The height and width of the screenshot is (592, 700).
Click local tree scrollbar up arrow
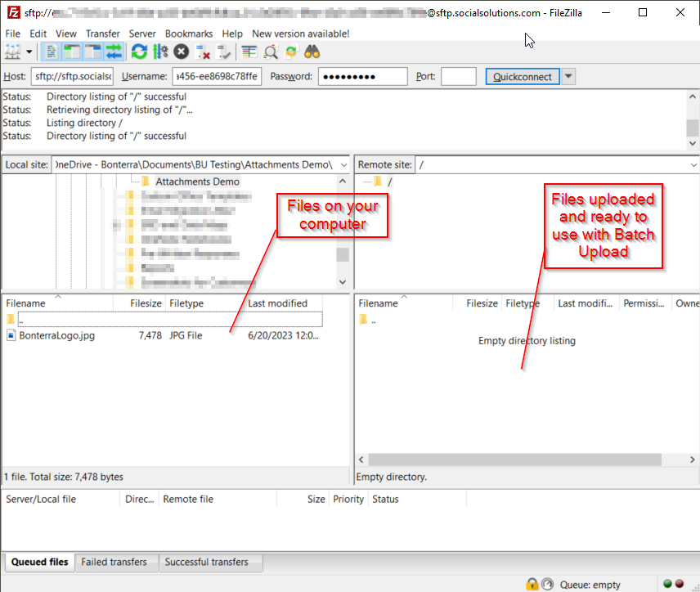pos(343,181)
